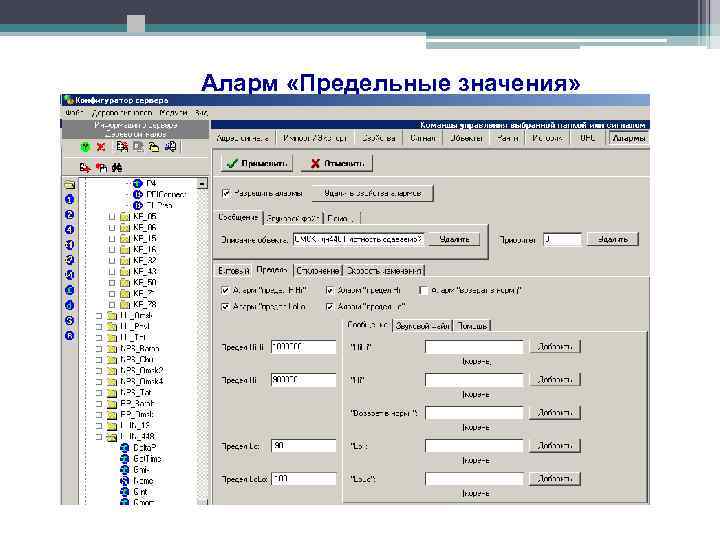Screen dimensions: 720x540
Task: Click the folder icon atop the sidebar
Action: coord(69,185)
